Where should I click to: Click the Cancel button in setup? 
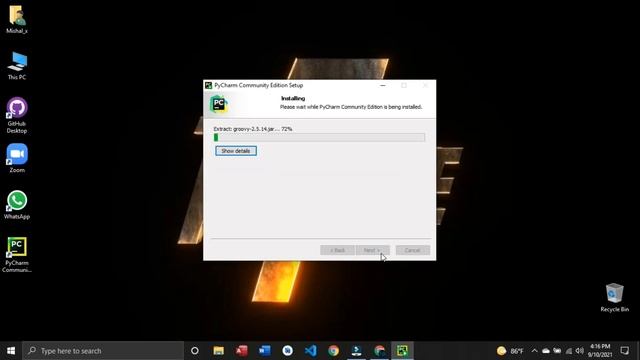click(413, 250)
